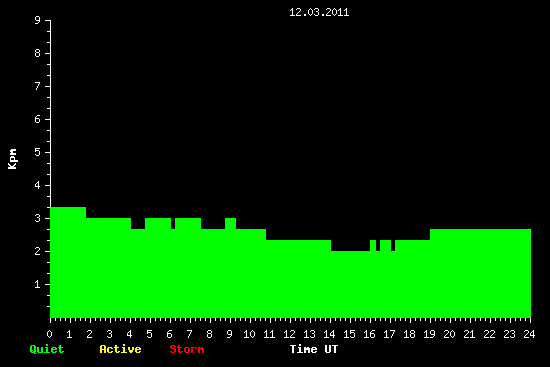Click the Kp value 5 label

coord(38,152)
